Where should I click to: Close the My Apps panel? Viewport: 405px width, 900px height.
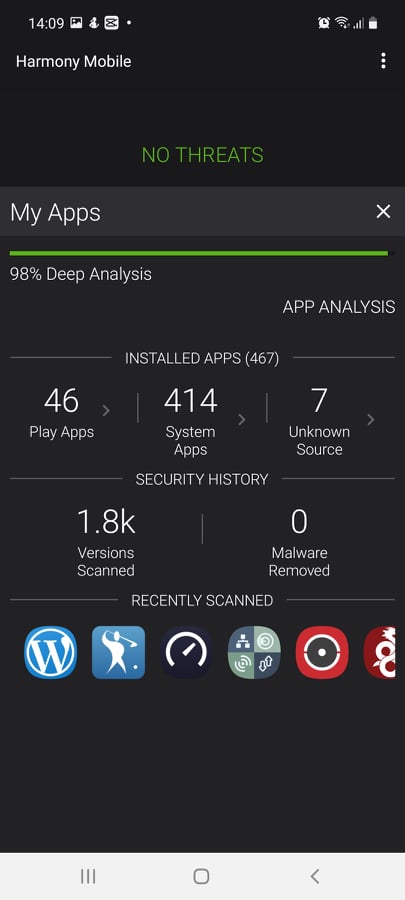click(383, 212)
